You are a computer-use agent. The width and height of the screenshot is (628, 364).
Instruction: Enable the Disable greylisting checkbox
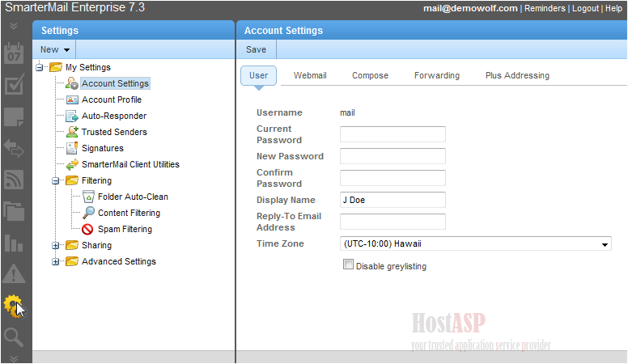(x=348, y=265)
